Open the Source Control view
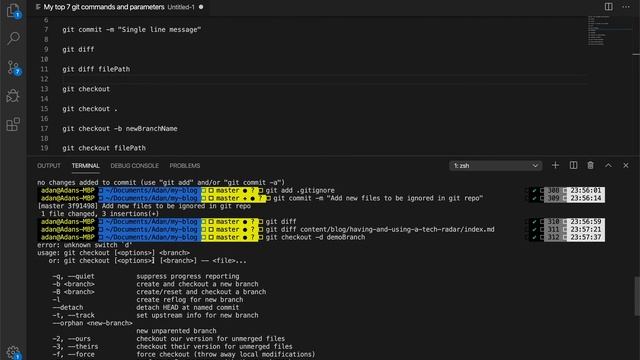 coord(13,67)
